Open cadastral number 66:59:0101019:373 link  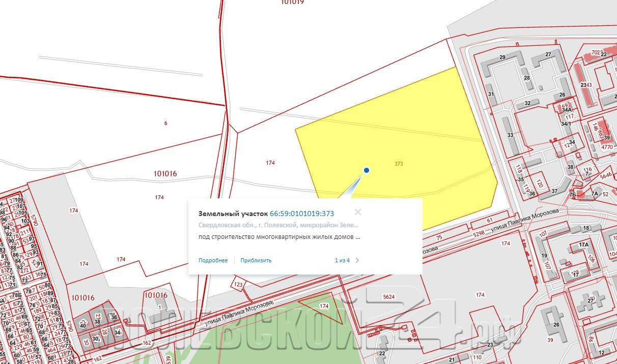pos(302,213)
